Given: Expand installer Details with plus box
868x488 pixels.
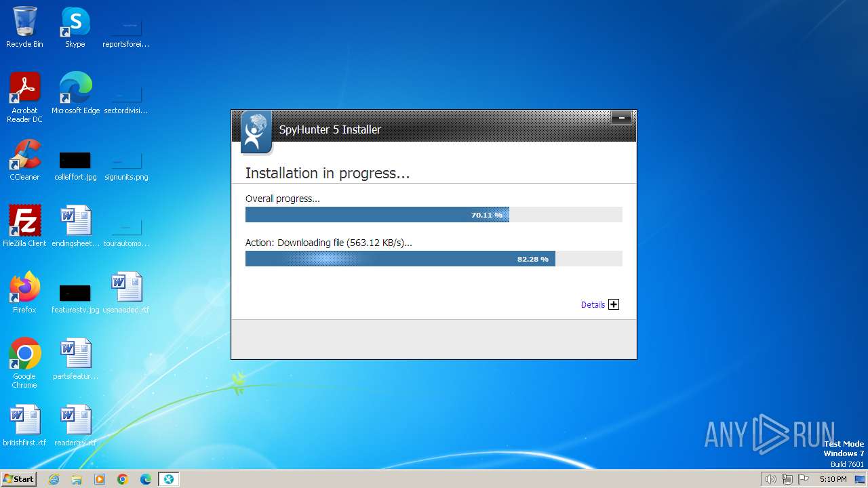Looking at the screenshot, I should click(x=614, y=304).
